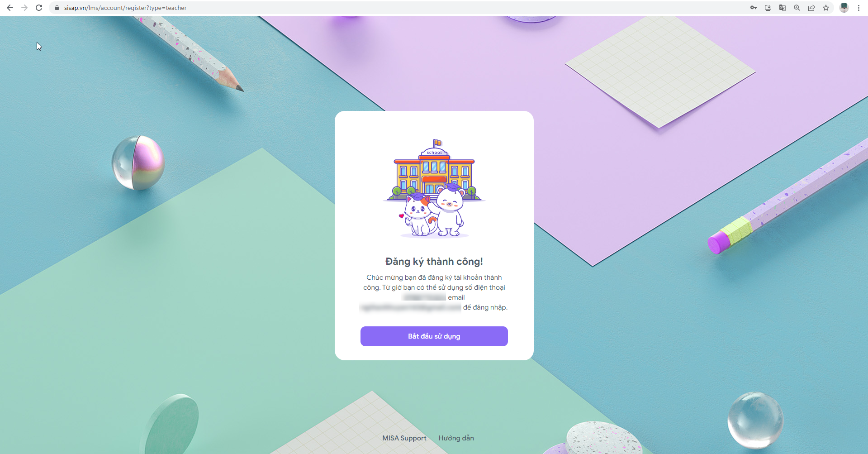Reload the sisap.vn registration page
This screenshot has height=454, width=868.
pyautogui.click(x=39, y=8)
